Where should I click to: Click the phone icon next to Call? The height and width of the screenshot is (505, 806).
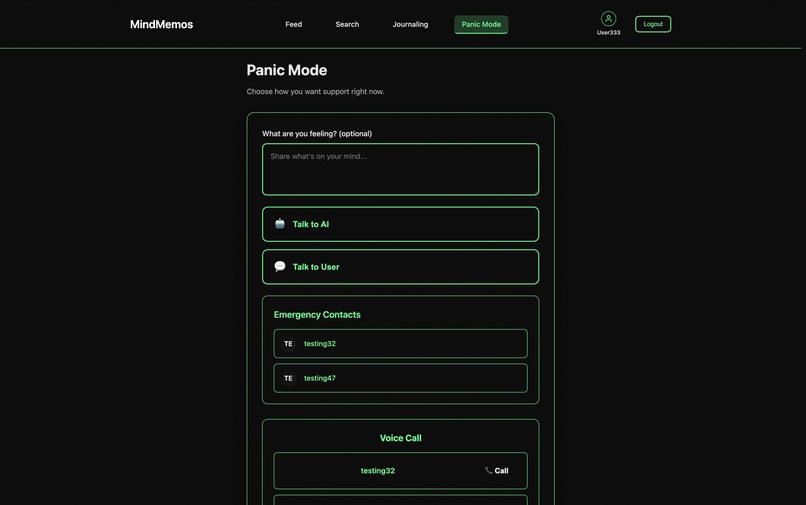click(488, 471)
